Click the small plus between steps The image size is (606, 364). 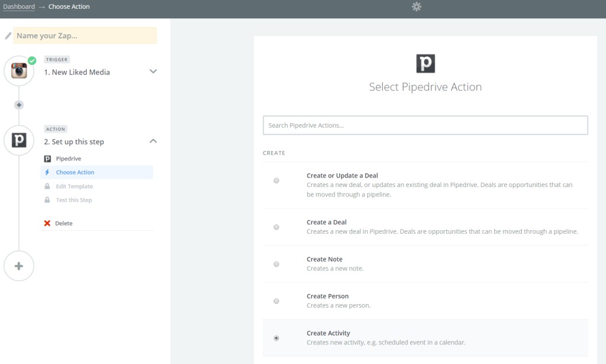pyautogui.click(x=19, y=105)
